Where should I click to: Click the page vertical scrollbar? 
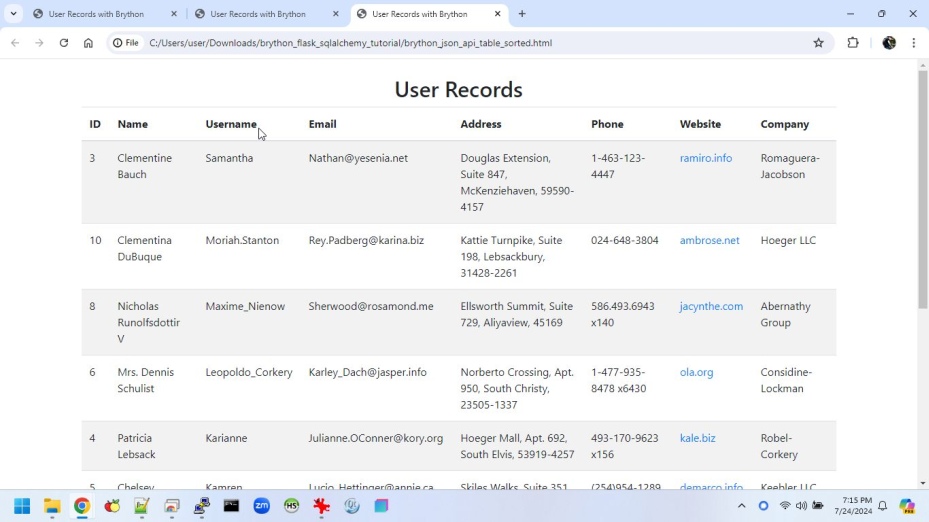(x=922, y=190)
